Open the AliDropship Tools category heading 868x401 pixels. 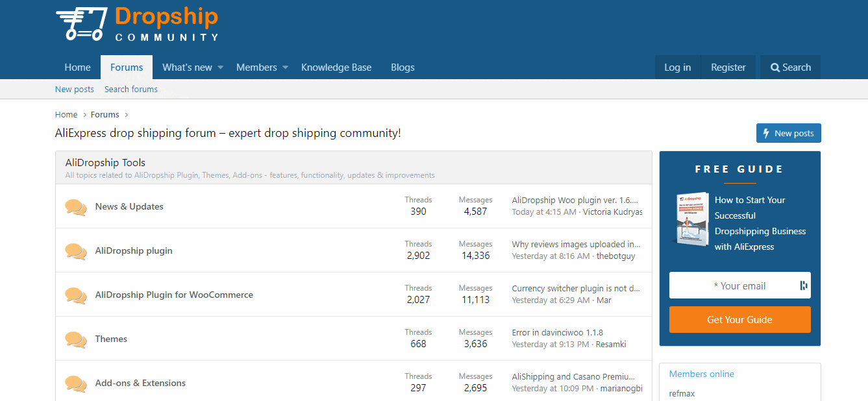(105, 163)
